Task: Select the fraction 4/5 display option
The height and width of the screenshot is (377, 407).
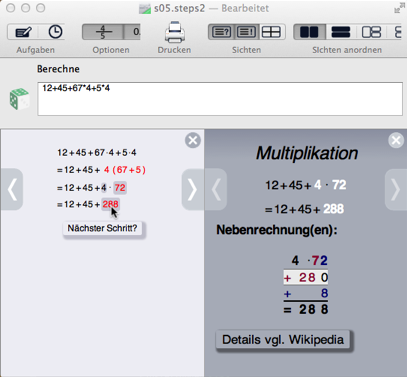Action: (103, 32)
